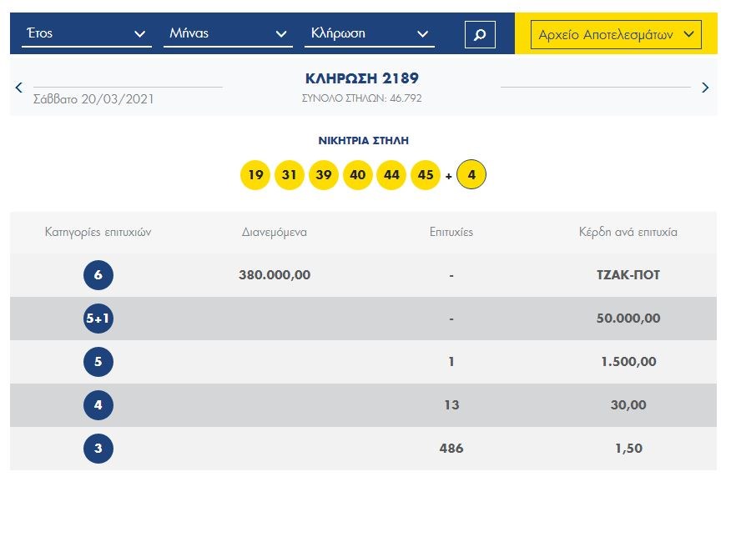Select the 5+1 category circle badge
The image size is (756, 552).
click(98, 319)
